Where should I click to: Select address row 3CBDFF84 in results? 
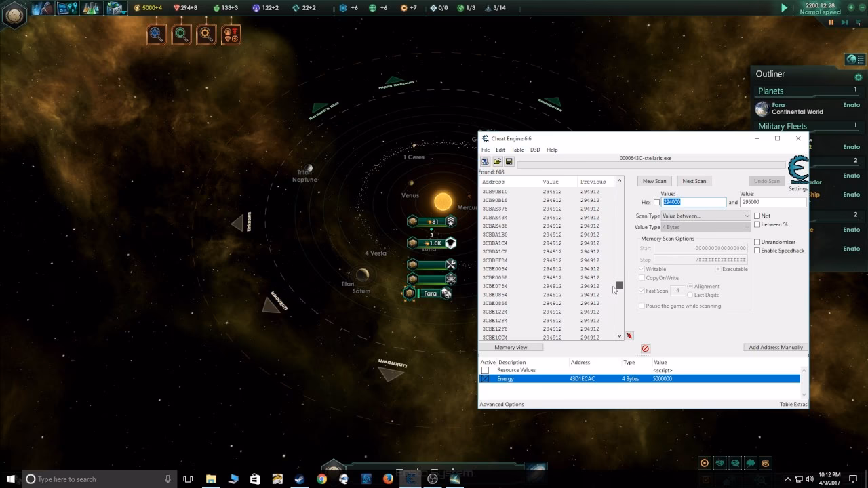547,260
